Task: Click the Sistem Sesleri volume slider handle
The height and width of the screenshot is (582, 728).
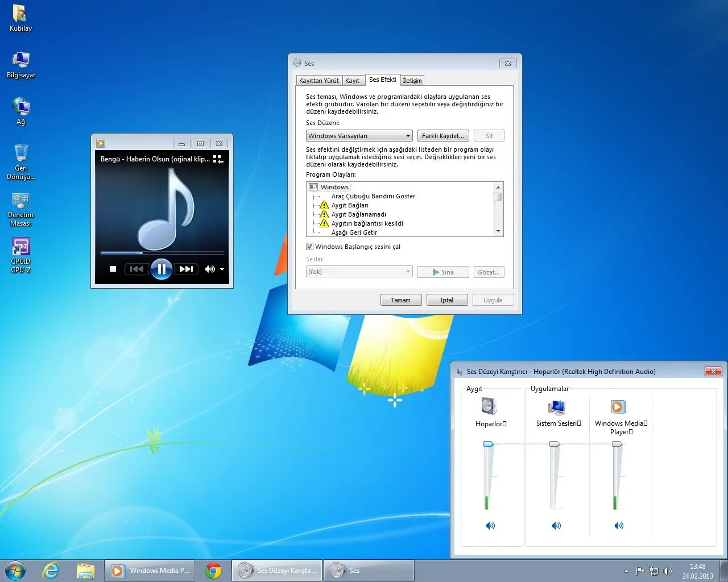Action: [555, 444]
